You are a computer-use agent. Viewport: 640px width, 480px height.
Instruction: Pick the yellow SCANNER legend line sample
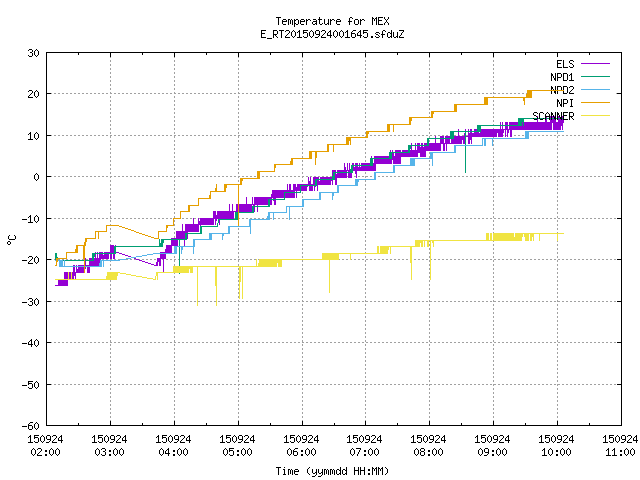click(x=595, y=116)
